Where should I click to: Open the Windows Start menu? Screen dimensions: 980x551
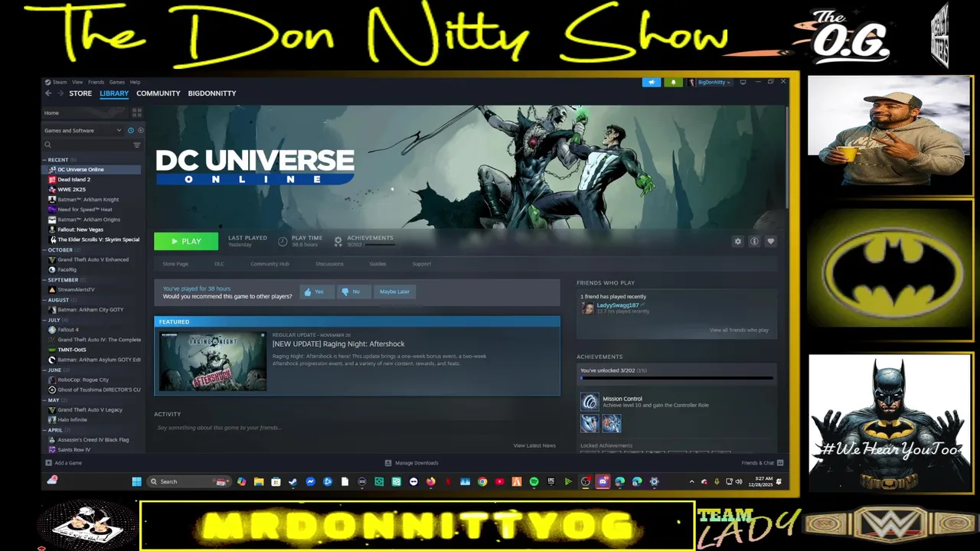coord(136,481)
